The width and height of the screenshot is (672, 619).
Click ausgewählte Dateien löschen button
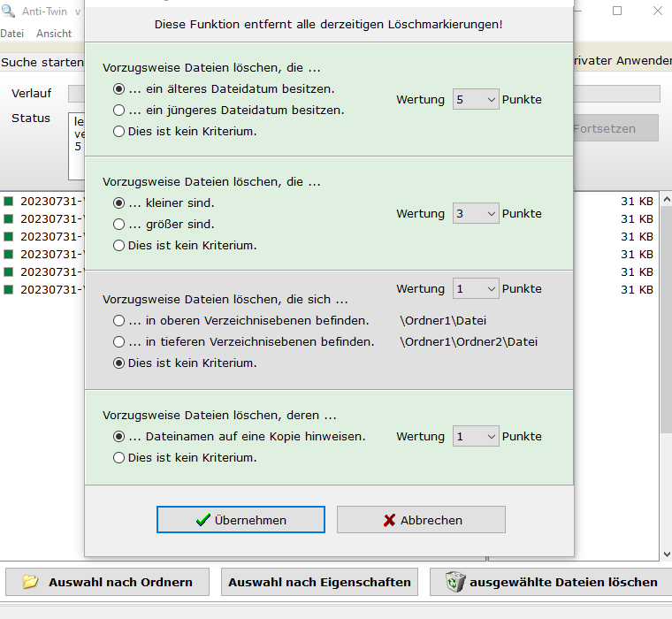point(551,582)
